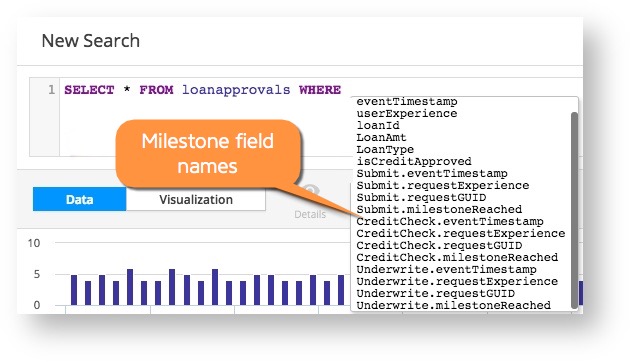Click the first bar in the histogram
Viewport: 631px width, 362px height.
coord(74,290)
